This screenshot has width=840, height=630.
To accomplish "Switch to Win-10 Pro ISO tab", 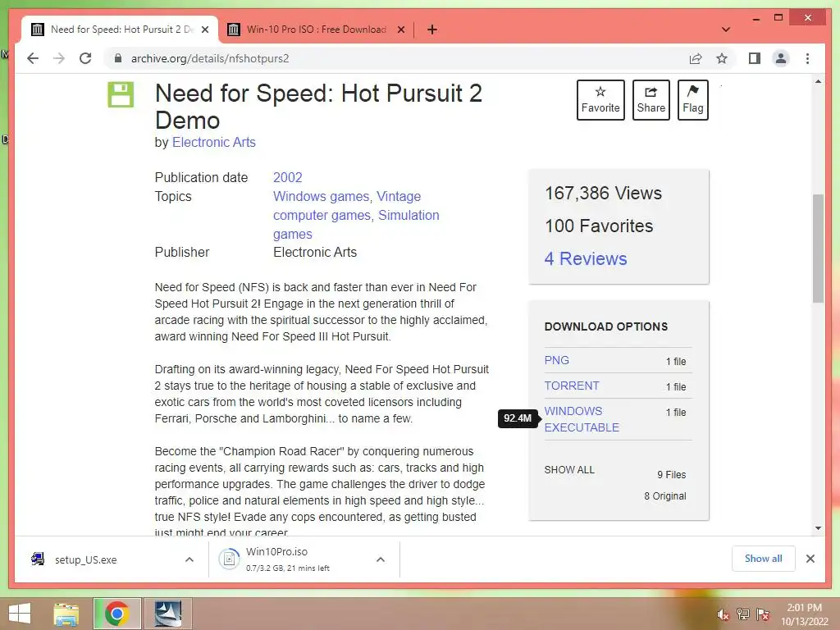I will (x=316, y=30).
